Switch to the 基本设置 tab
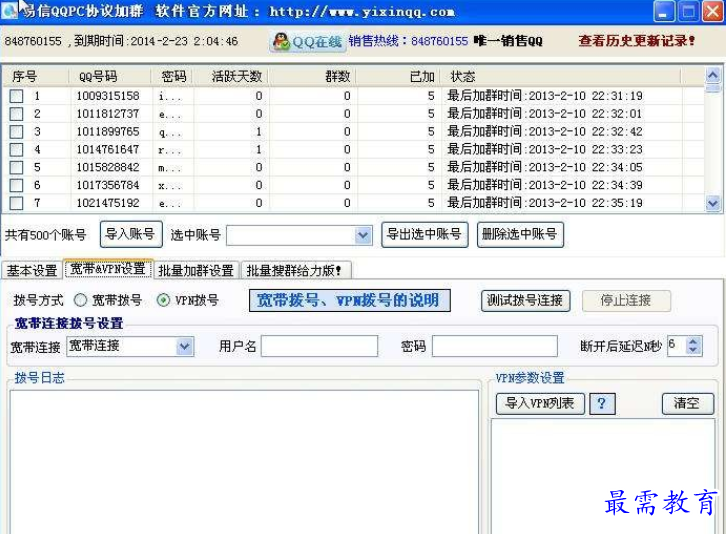726x534 pixels. click(x=32, y=270)
